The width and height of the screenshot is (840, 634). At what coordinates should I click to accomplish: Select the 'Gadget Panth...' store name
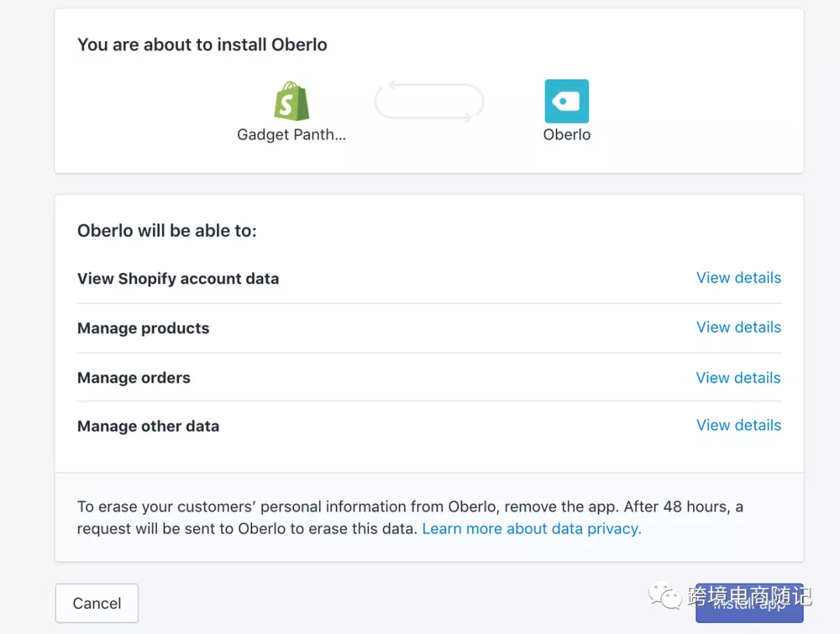[x=292, y=134]
